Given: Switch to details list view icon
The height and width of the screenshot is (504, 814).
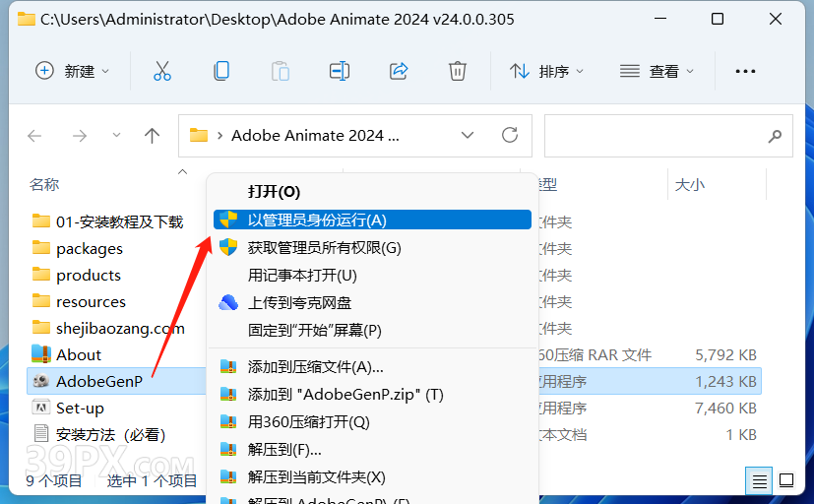Looking at the screenshot, I should [x=760, y=481].
